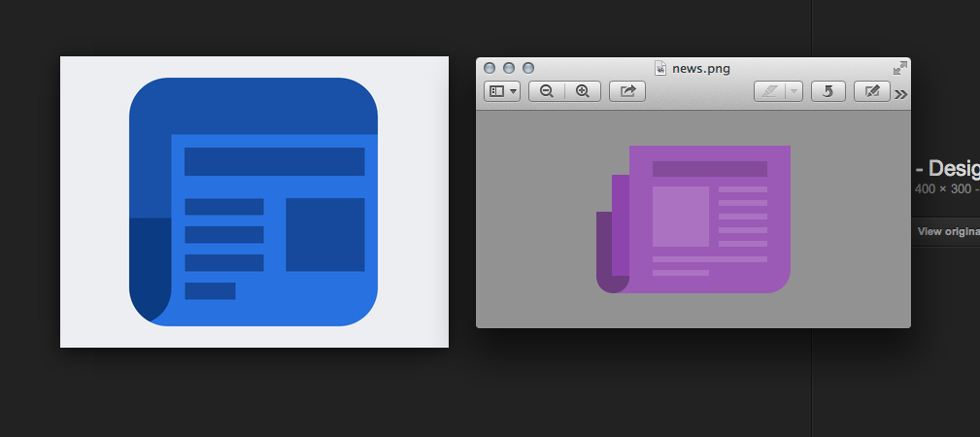980x437 pixels.
Task: Enter full screen using the diagonal arrows icon
Action: coord(900,67)
